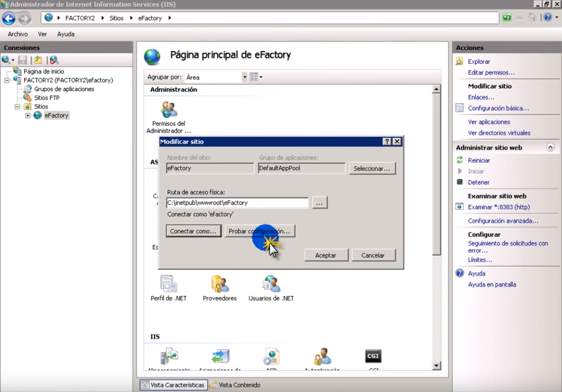The image size is (562, 392).
Task: Click the save icon in Conexiones toolbar
Action: click(x=22, y=60)
